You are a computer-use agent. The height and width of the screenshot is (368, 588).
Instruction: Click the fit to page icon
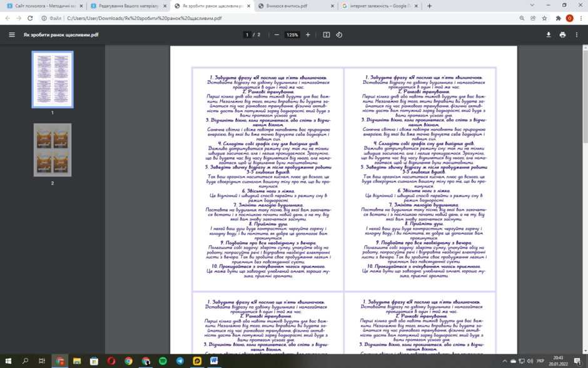pyautogui.click(x=327, y=34)
